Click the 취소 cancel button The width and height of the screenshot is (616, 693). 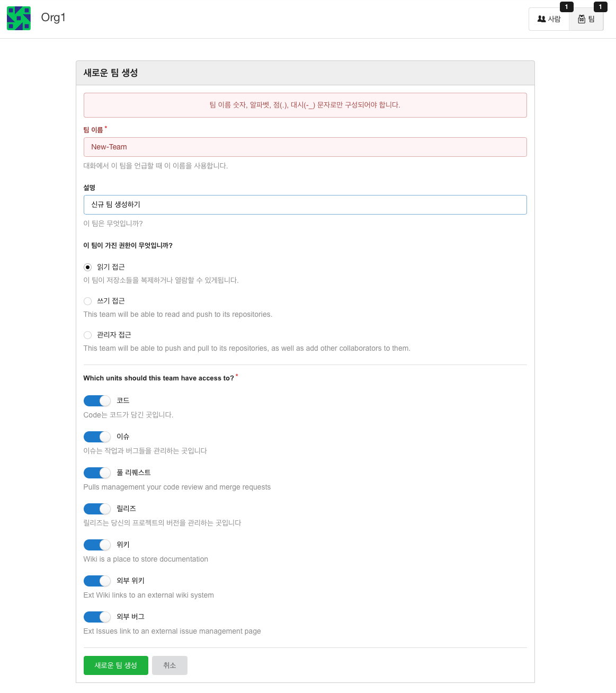pos(169,665)
